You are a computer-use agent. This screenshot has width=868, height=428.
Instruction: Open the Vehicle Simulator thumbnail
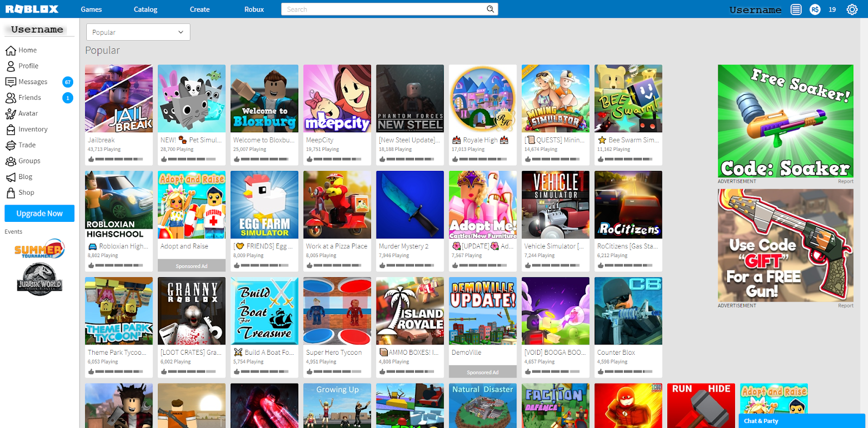click(x=556, y=205)
